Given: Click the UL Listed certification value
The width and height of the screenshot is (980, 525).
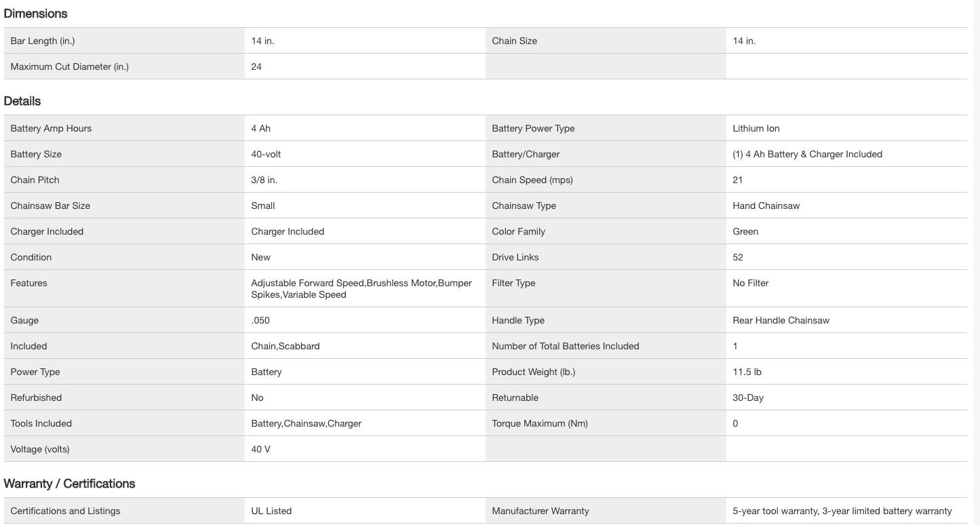Looking at the screenshot, I should click(271, 511).
